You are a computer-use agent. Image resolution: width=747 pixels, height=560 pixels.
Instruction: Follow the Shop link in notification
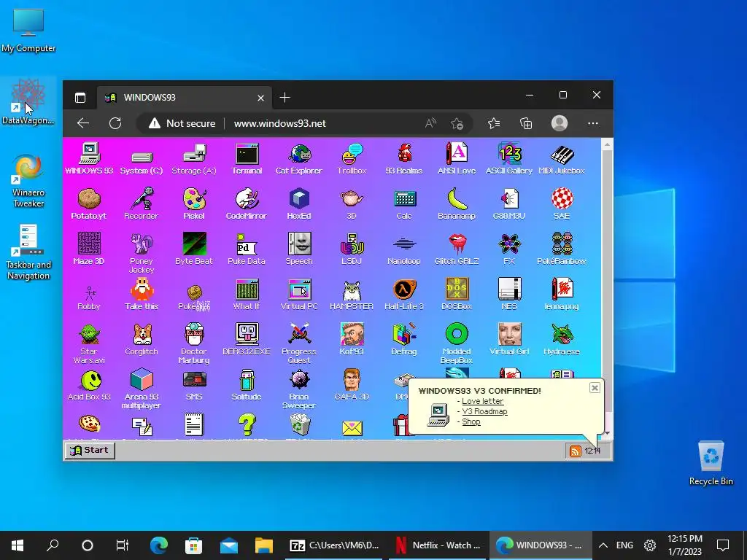(x=471, y=421)
